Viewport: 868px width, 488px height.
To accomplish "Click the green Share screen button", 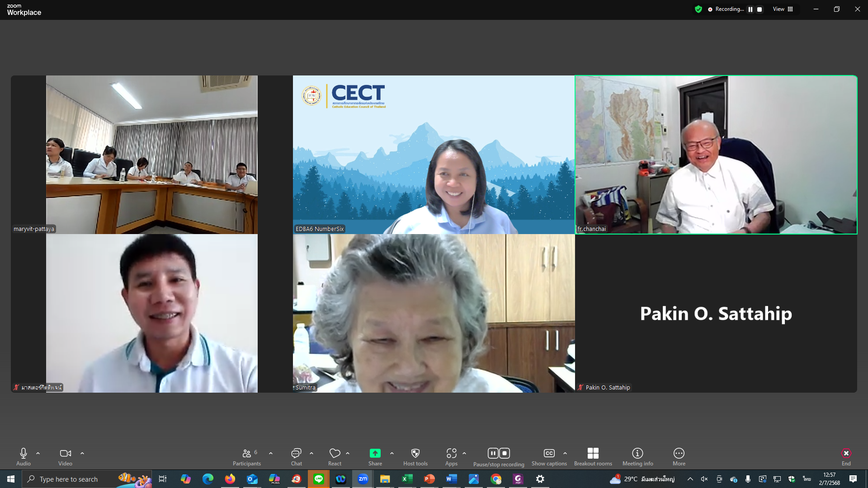I will (x=375, y=454).
